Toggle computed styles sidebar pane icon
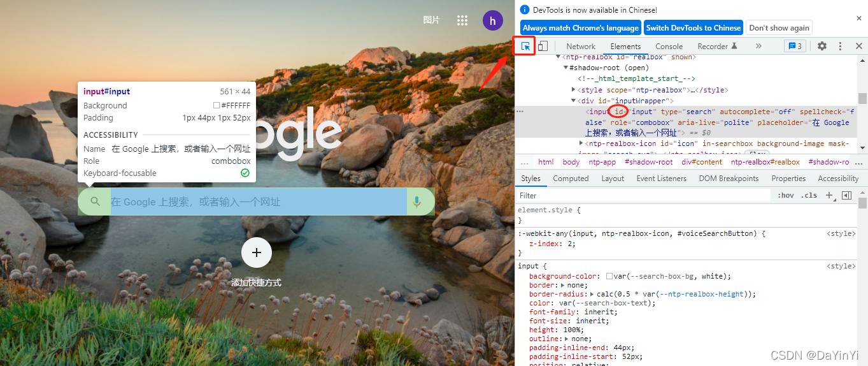The height and width of the screenshot is (366, 868). point(846,195)
